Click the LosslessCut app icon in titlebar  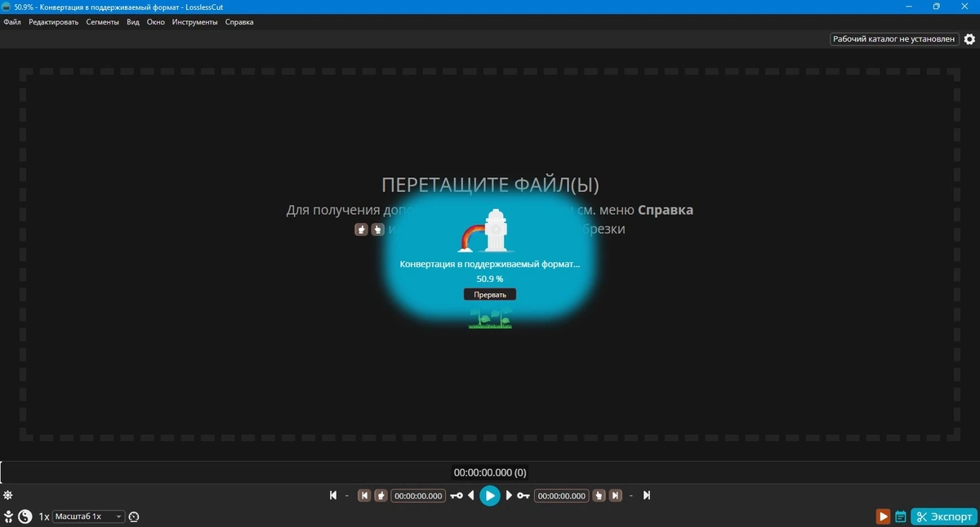tap(7, 7)
